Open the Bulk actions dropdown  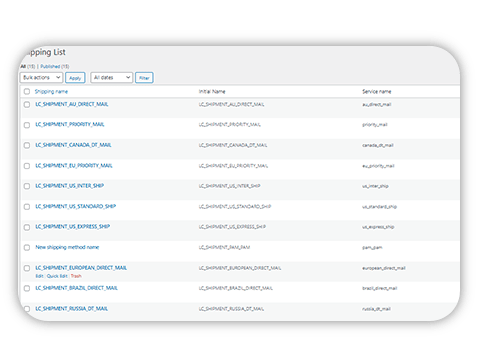[41, 77]
